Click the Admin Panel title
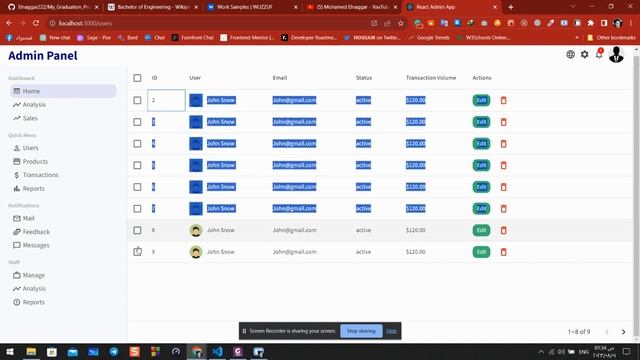This screenshot has width=640, height=360. (42, 56)
